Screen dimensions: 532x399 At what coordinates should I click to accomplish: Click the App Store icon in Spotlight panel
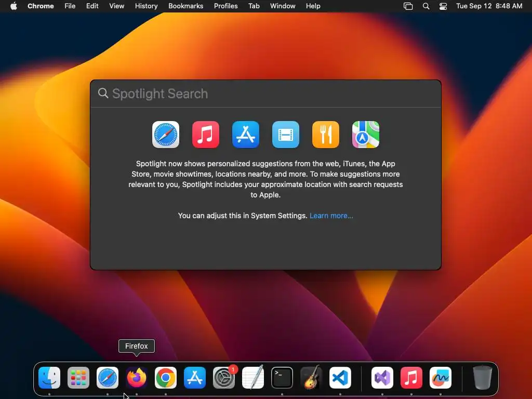tap(246, 135)
